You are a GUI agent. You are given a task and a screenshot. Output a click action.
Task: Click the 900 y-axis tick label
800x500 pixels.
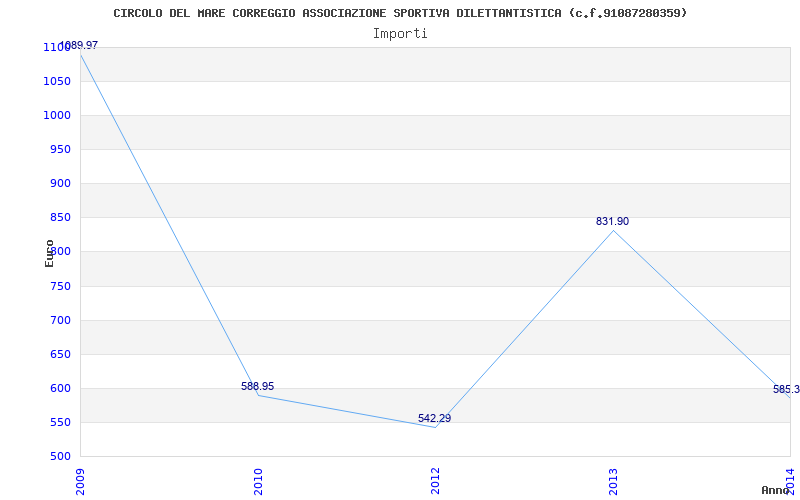point(60,184)
